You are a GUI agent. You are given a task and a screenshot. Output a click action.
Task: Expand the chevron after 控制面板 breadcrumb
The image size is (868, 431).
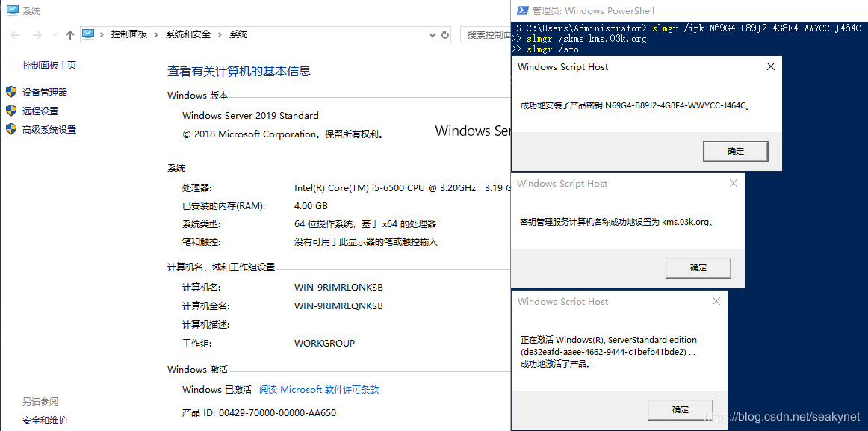156,34
